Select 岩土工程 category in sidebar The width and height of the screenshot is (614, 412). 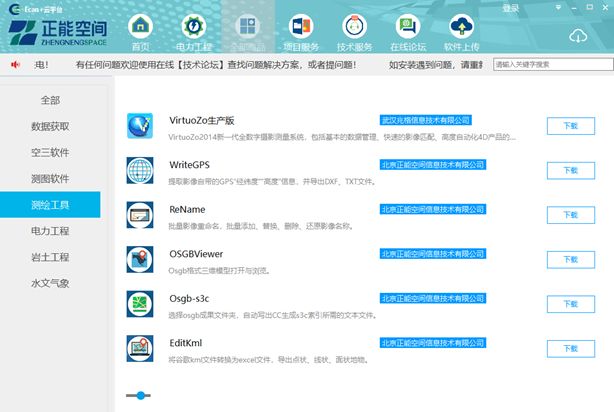point(50,257)
